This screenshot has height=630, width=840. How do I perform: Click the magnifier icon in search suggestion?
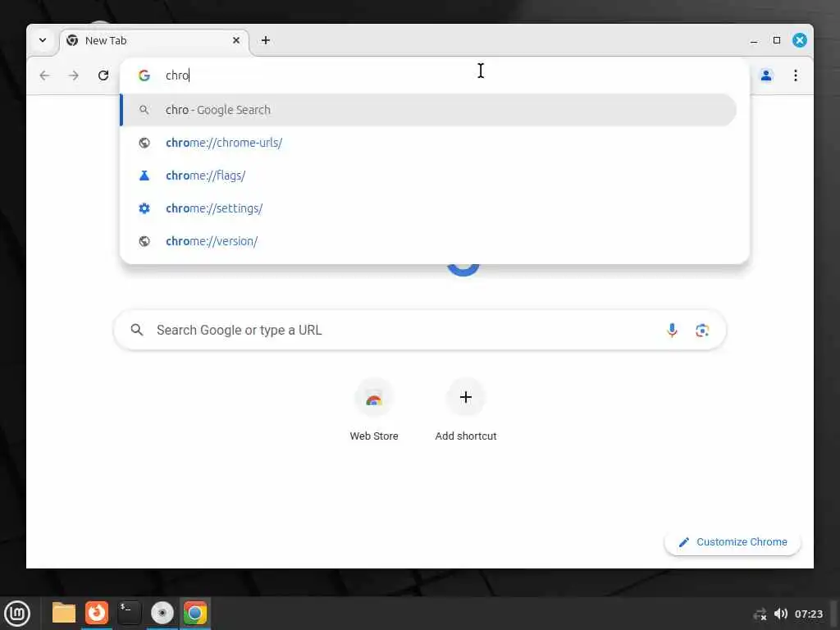pos(144,110)
